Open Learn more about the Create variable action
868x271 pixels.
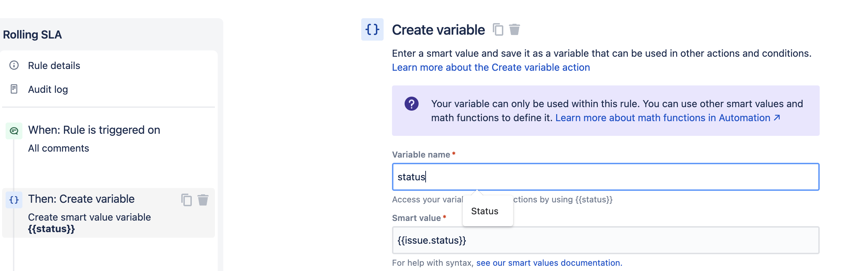coord(491,67)
